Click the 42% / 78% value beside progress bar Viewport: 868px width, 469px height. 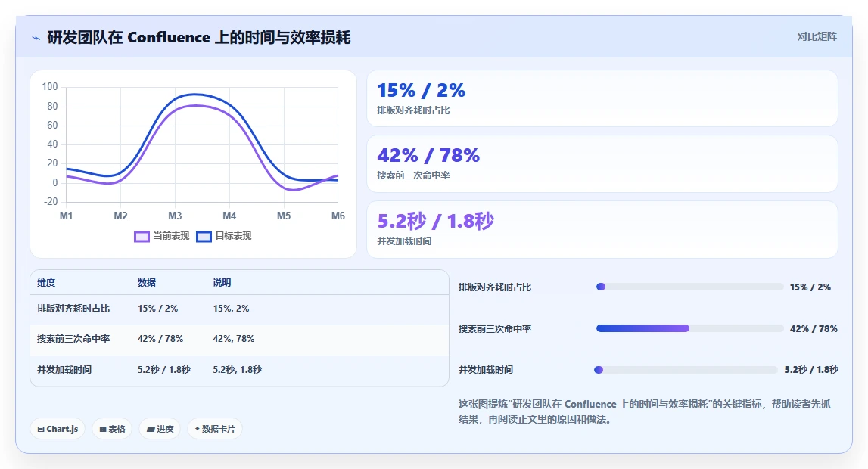click(814, 328)
